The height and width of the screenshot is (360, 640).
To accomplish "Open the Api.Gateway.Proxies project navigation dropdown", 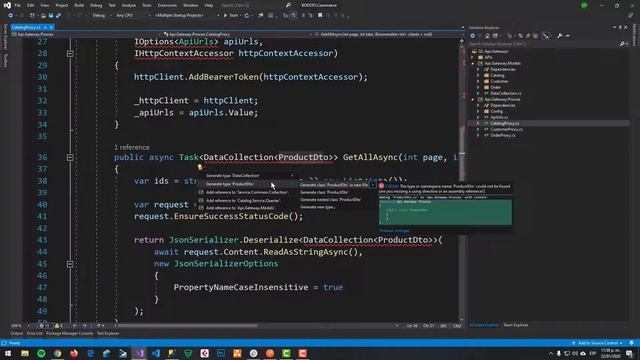I will (86, 34).
